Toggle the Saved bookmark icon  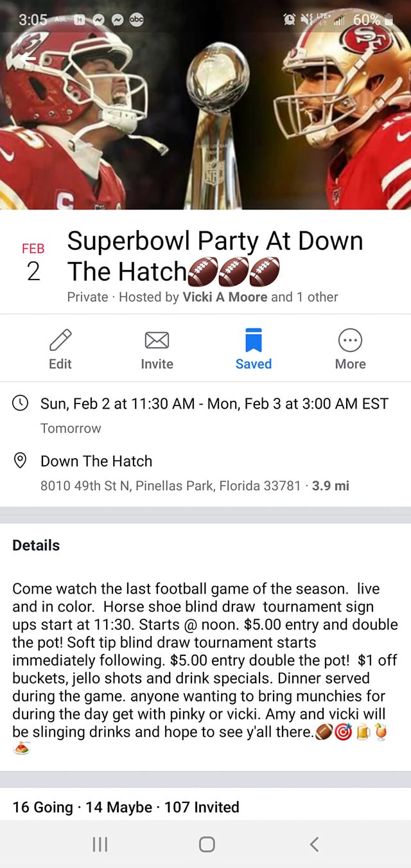coord(254,339)
